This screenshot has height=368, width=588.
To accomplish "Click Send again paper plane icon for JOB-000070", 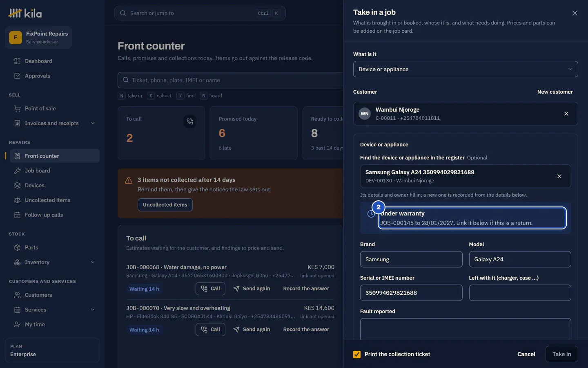I will coord(236,330).
